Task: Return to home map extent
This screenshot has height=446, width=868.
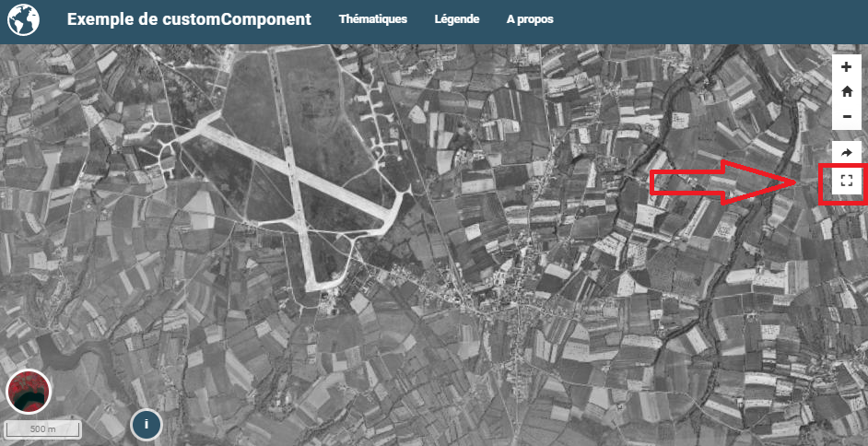Action: coord(847,92)
